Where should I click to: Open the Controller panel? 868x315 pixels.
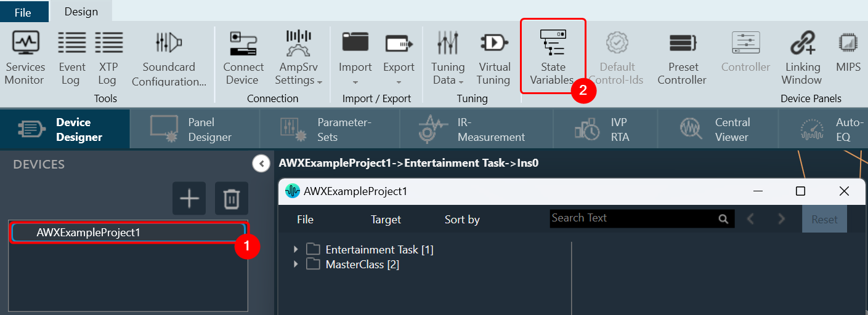tap(745, 52)
